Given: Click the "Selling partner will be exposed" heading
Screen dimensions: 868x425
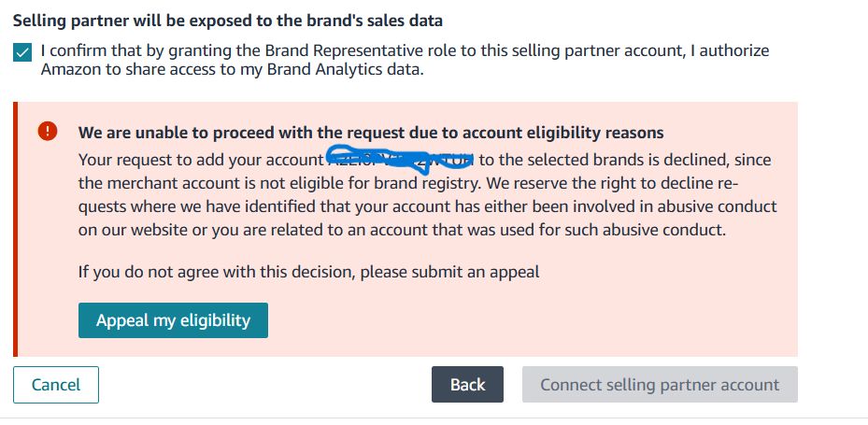Looking at the screenshot, I should point(228,20).
